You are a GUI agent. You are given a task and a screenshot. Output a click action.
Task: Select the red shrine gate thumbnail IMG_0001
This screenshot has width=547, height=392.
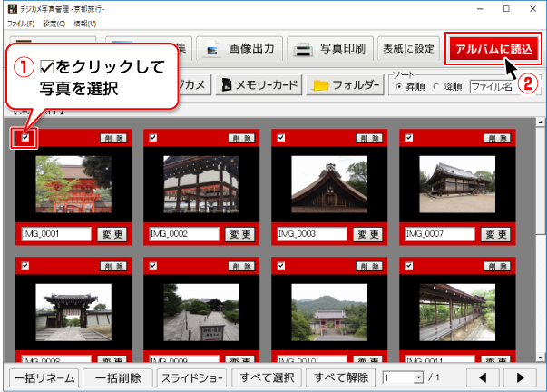(x=73, y=184)
